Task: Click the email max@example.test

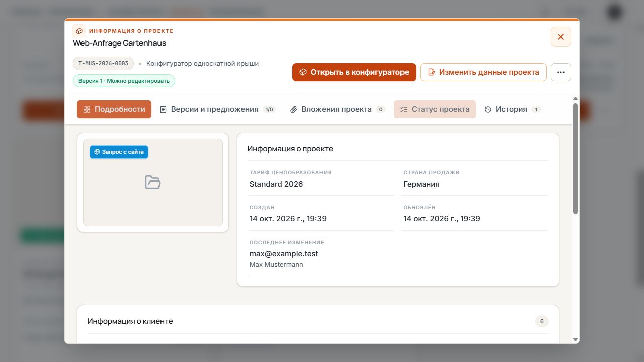Action: [x=284, y=254]
